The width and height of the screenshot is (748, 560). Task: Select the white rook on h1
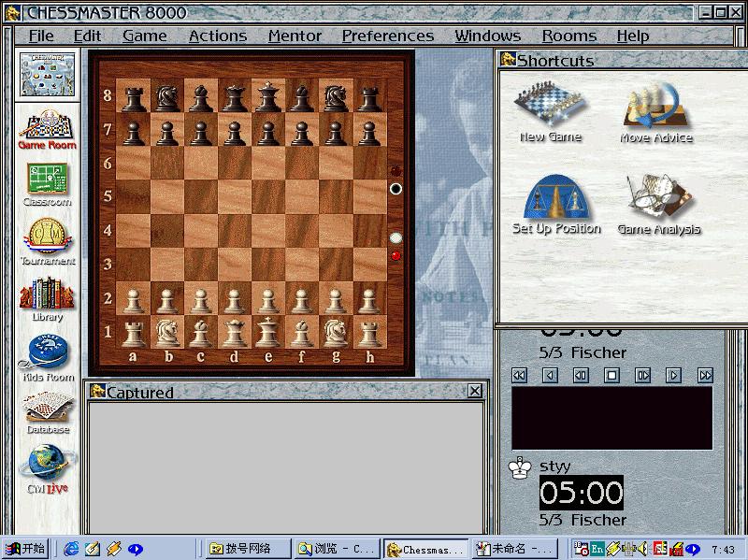coord(369,333)
